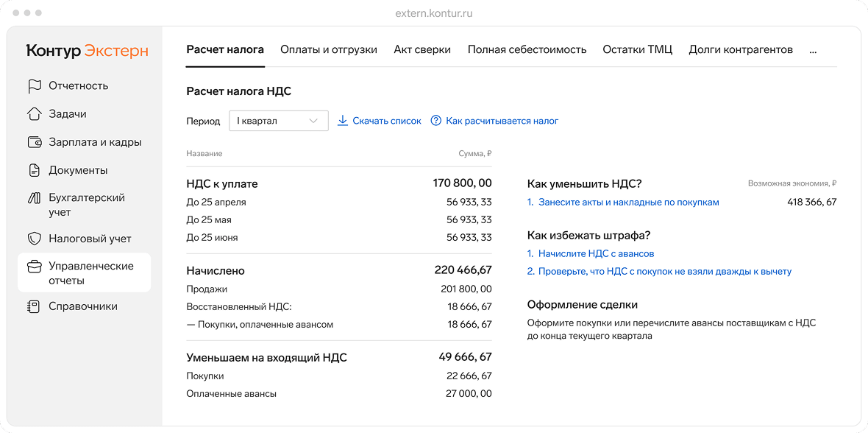The height and width of the screenshot is (433, 868).
Task: Open the question mark help icon
Action: point(436,120)
